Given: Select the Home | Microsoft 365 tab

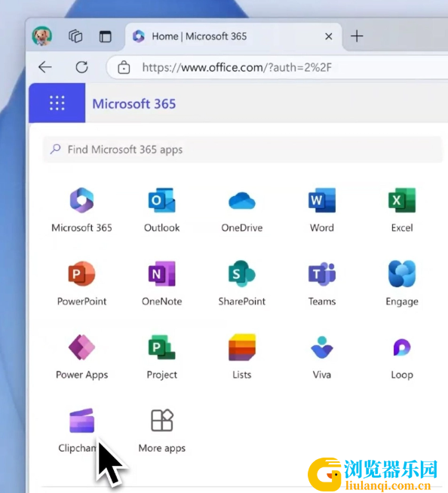Looking at the screenshot, I should (x=233, y=36).
